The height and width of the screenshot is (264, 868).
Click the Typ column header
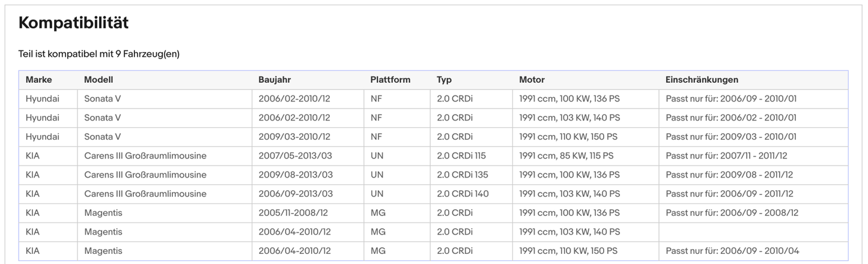[x=445, y=80]
